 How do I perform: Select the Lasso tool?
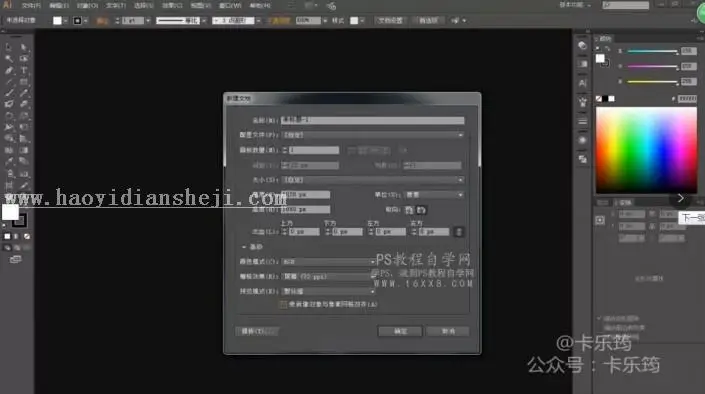(x=24, y=58)
